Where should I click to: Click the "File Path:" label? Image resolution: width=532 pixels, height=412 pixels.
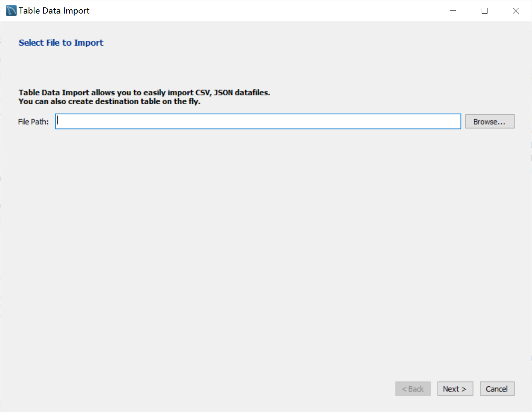pos(33,122)
